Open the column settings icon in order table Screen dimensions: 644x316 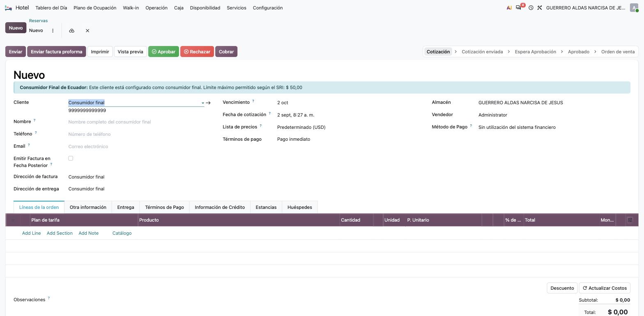(630, 220)
